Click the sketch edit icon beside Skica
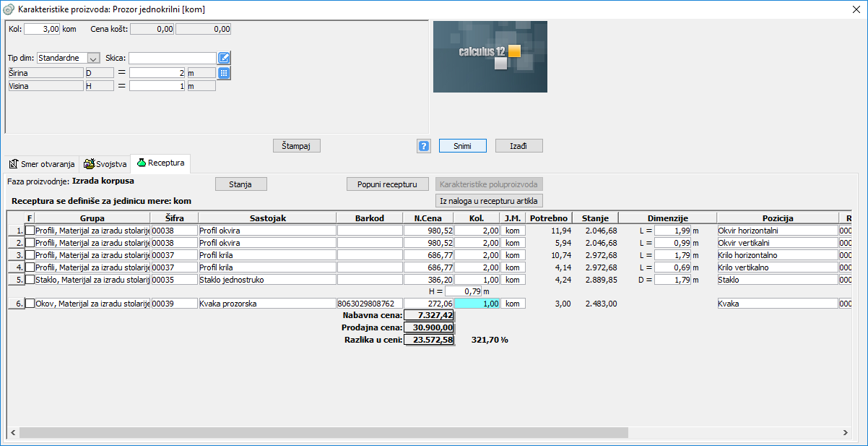868x446 pixels. pos(224,58)
